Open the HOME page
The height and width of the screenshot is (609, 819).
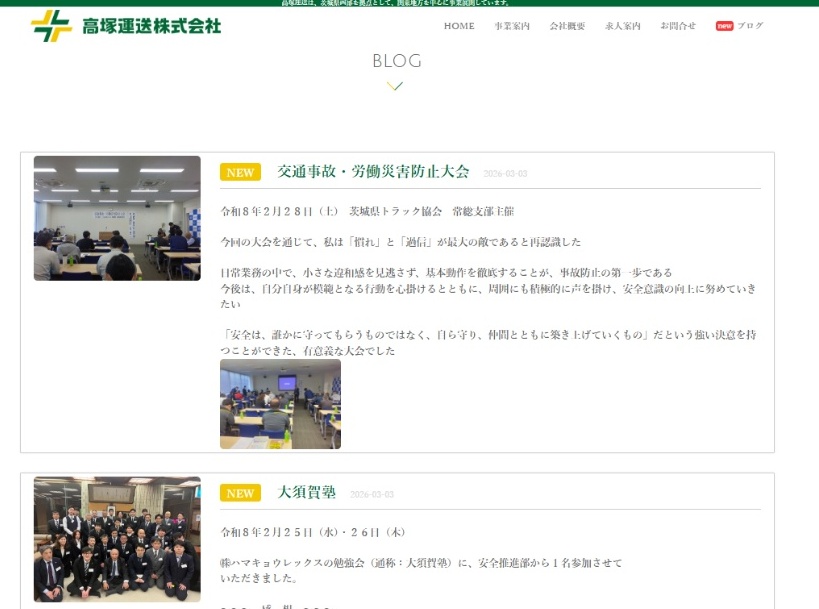click(458, 27)
